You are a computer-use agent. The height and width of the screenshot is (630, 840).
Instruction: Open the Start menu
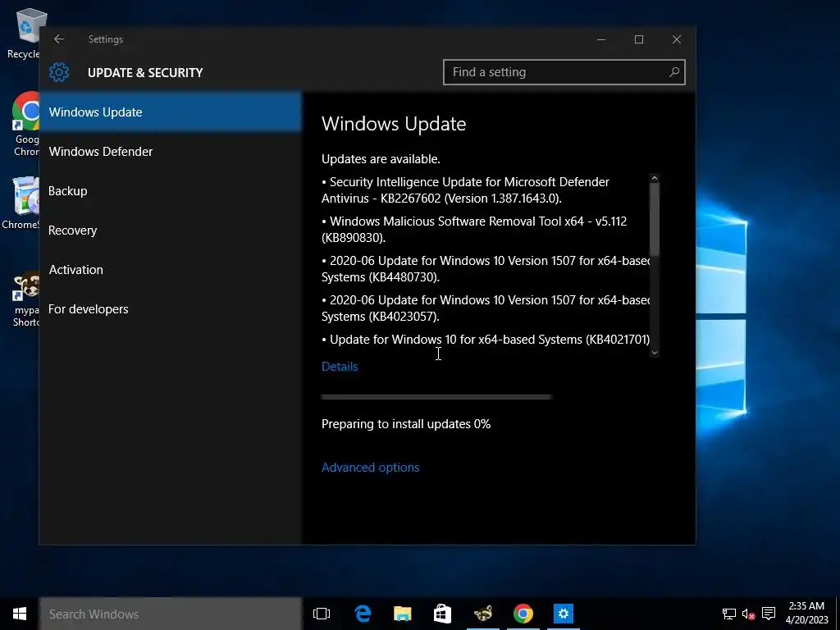(20, 614)
